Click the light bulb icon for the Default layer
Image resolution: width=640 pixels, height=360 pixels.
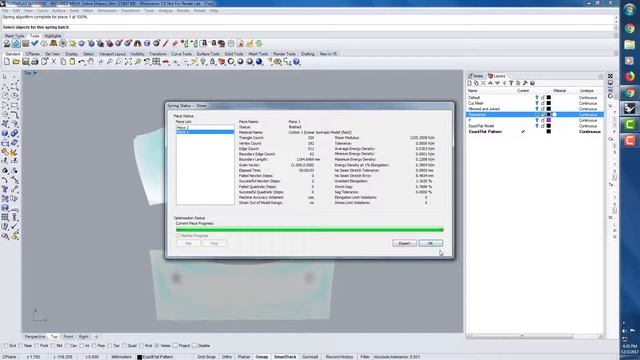click(x=537, y=98)
